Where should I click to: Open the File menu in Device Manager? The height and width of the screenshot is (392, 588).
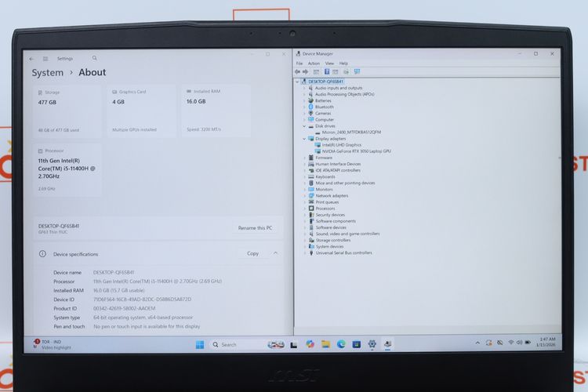click(x=299, y=64)
